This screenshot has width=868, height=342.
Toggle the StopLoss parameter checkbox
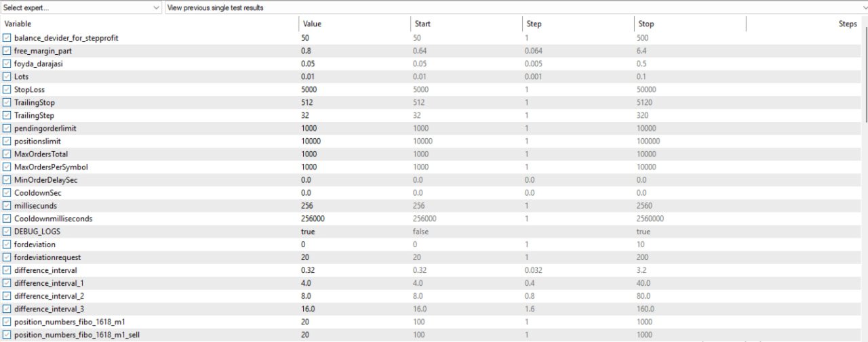[x=7, y=89]
